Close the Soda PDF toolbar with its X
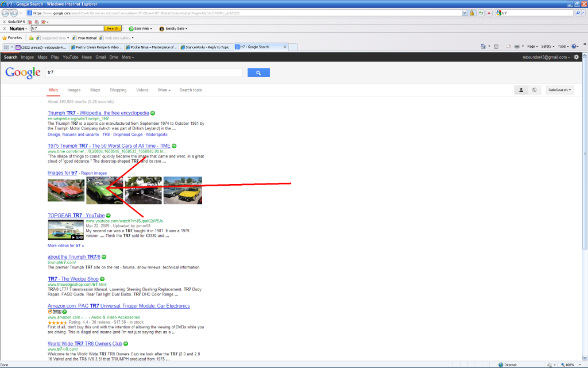Screen dimensions: 588x368 coord(5,22)
